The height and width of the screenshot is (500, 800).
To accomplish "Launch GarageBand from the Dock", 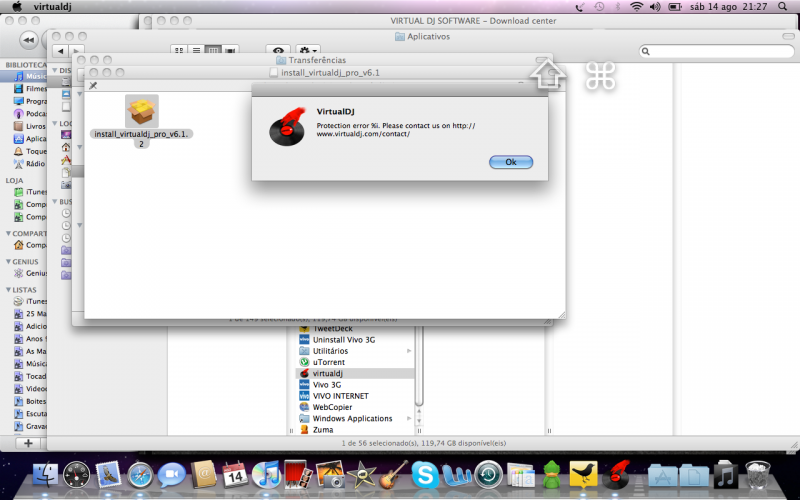I will pyautogui.click(x=393, y=475).
